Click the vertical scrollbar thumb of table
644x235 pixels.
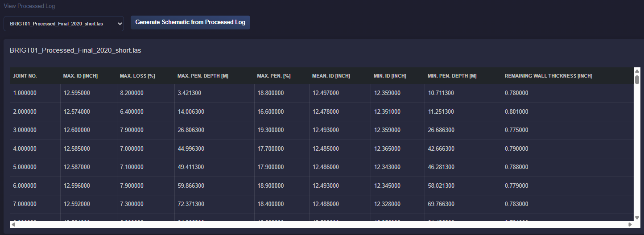coord(637,80)
